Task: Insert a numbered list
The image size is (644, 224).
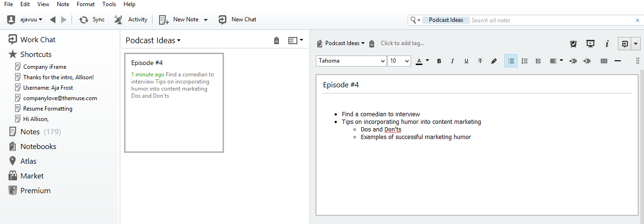Action: click(525, 61)
